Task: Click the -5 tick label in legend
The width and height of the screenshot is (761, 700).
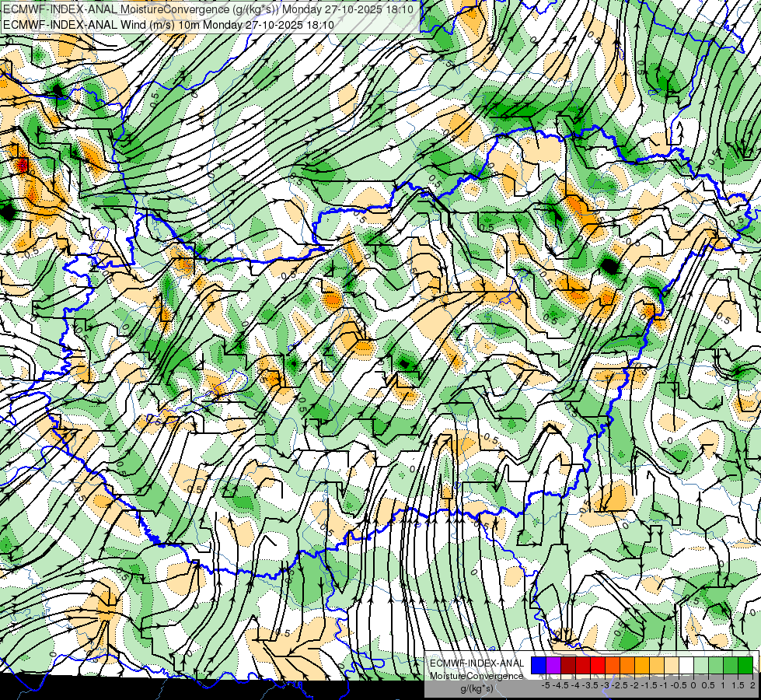Action: (546, 685)
